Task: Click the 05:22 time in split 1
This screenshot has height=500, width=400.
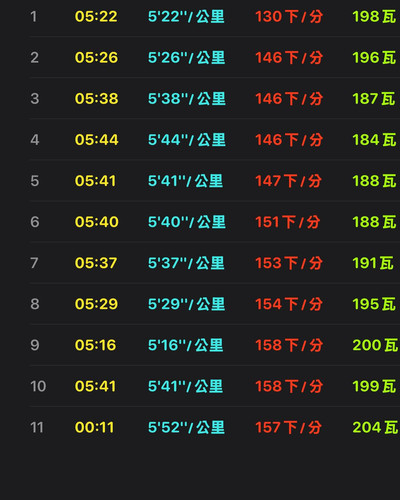Action: 96,16
